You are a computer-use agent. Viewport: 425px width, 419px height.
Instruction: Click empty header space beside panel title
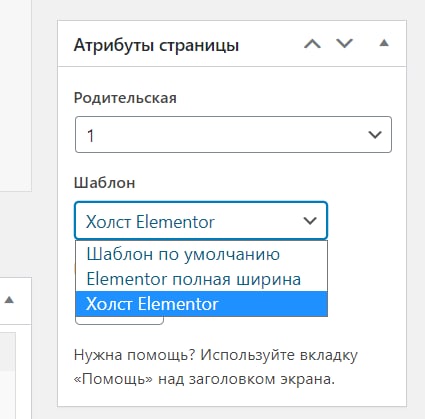pos(270,44)
